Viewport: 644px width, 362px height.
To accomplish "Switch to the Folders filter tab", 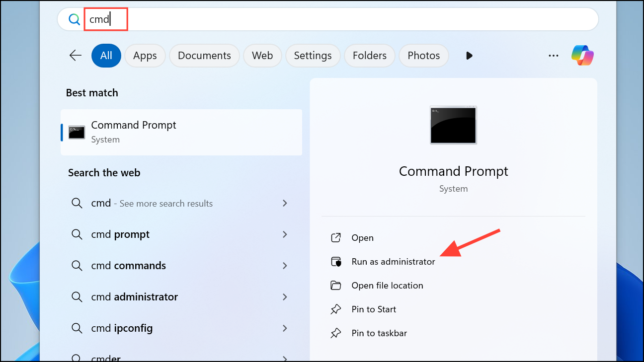I will (370, 56).
